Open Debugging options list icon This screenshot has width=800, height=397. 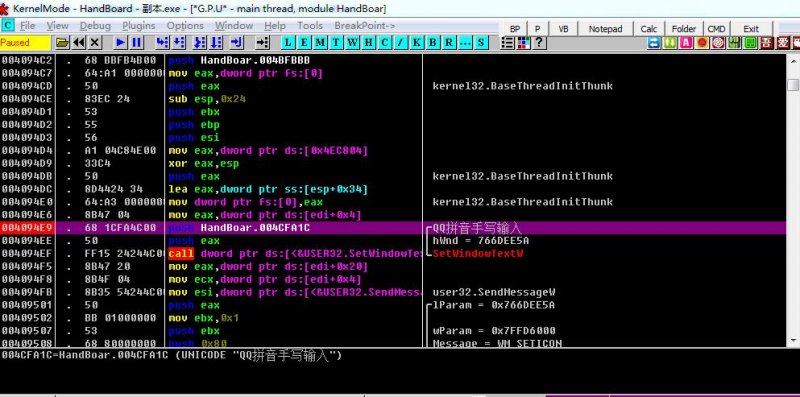point(507,42)
